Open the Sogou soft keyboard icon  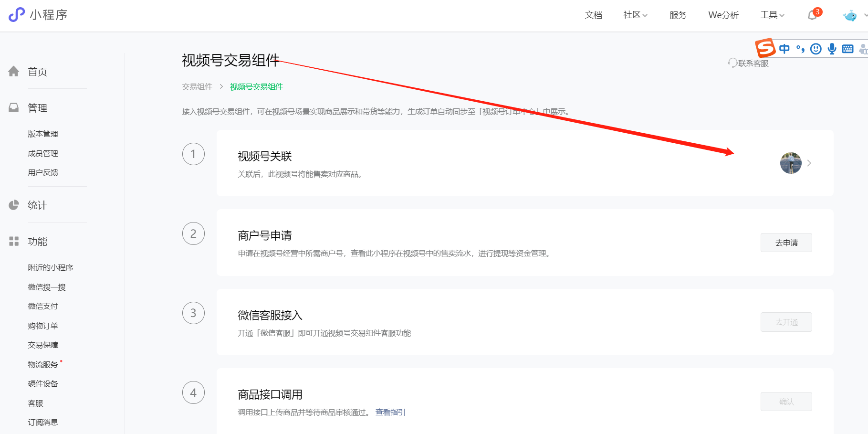pos(848,49)
